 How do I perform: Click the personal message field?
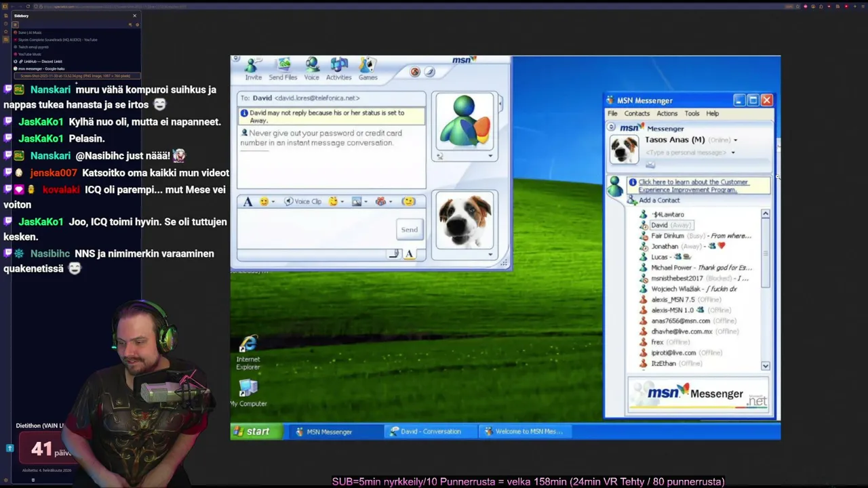click(686, 152)
